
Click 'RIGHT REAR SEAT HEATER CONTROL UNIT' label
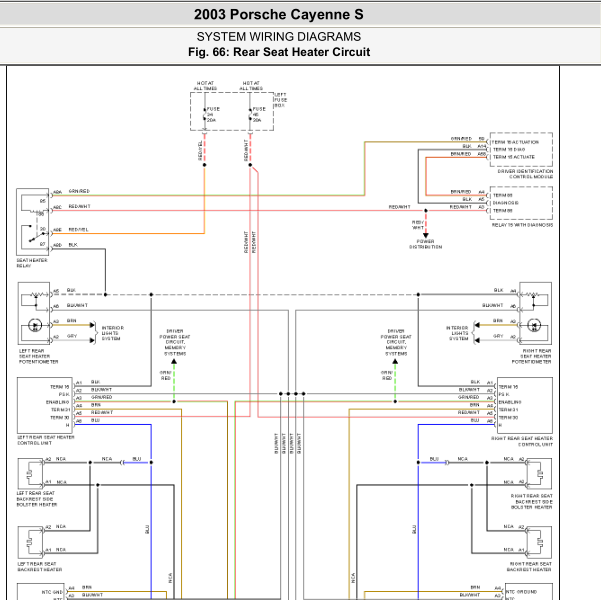pyautogui.click(x=522, y=441)
